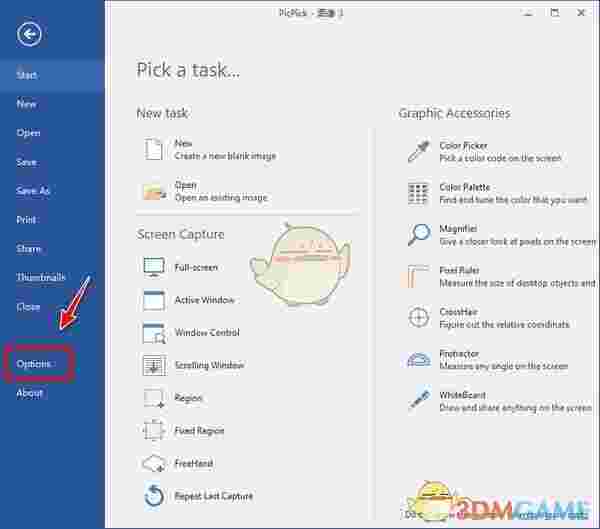The width and height of the screenshot is (600, 529).
Task: Click About in the left menu
Action: pos(30,393)
